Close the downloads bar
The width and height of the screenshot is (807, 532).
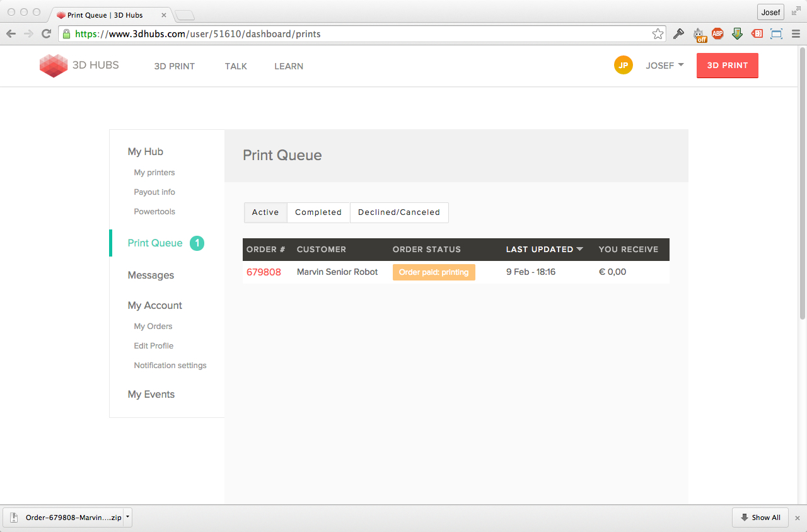[798, 518]
